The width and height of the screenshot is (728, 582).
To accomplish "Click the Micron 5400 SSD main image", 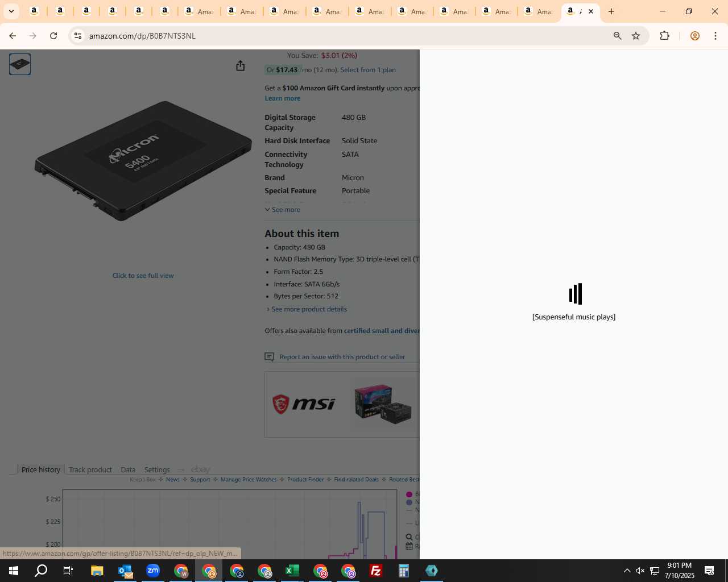I will pyautogui.click(x=143, y=161).
